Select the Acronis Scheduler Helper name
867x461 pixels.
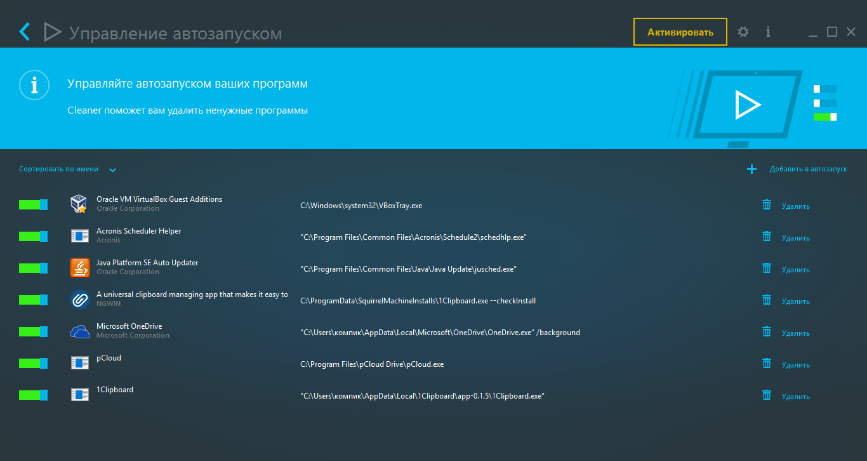[139, 231]
